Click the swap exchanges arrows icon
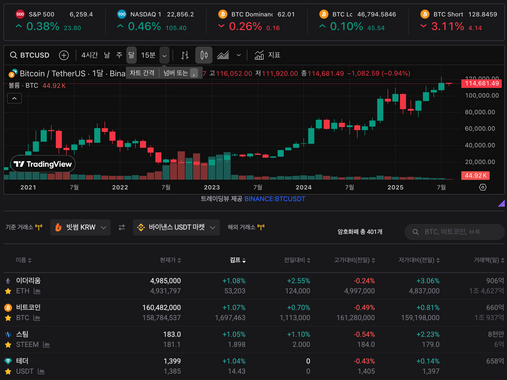Image resolution: width=507 pixels, height=380 pixels. (x=122, y=227)
